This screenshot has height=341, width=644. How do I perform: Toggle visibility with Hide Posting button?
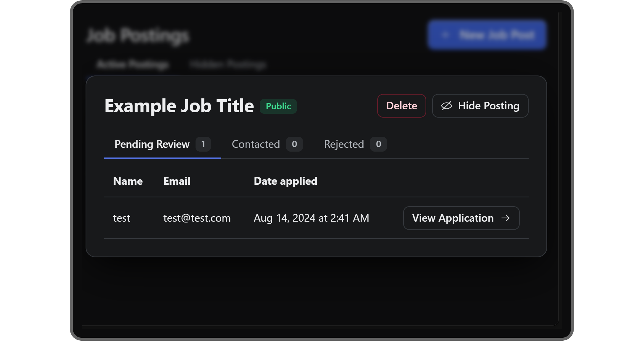pos(480,105)
